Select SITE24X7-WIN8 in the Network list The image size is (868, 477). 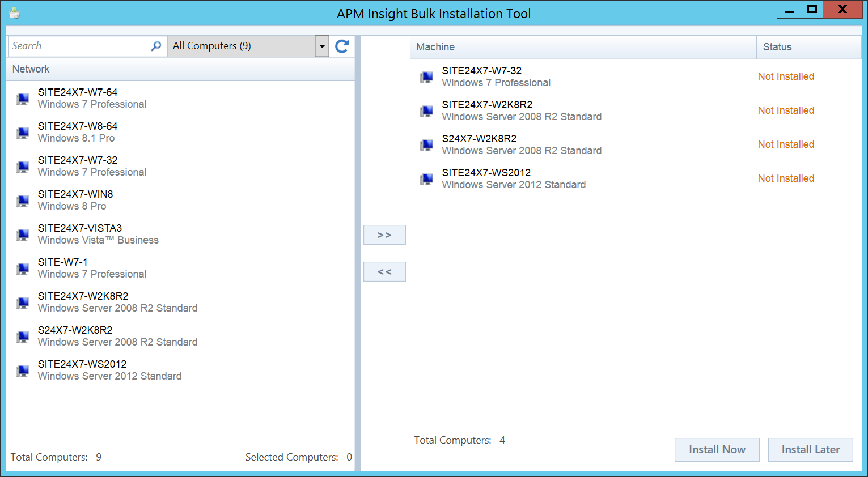(75, 200)
